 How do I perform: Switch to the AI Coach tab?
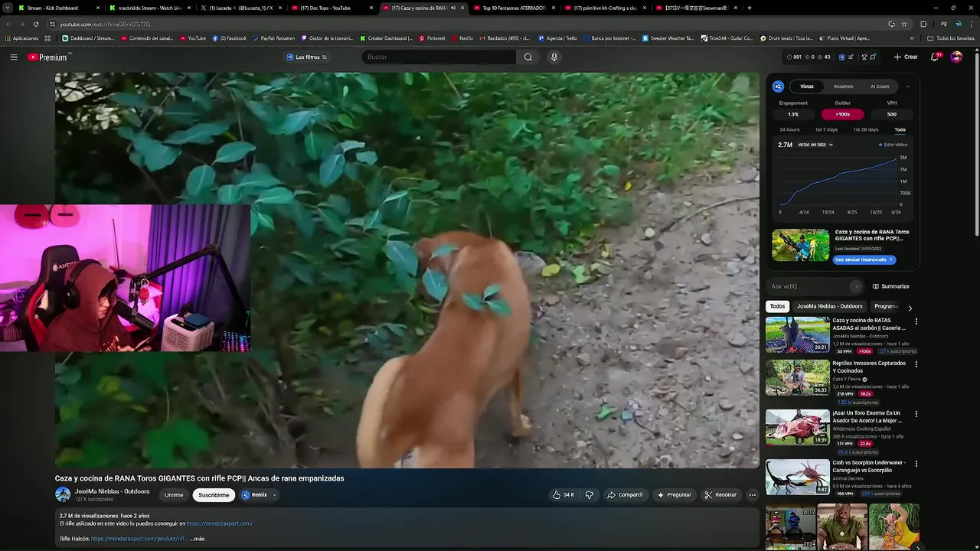pyautogui.click(x=880, y=86)
